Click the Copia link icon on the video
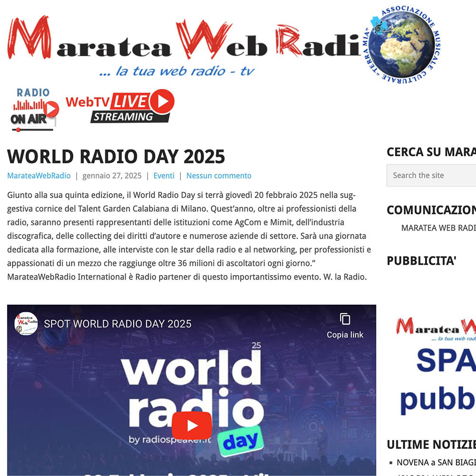The height and width of the screenshot is (476, 476). [345, 326]
